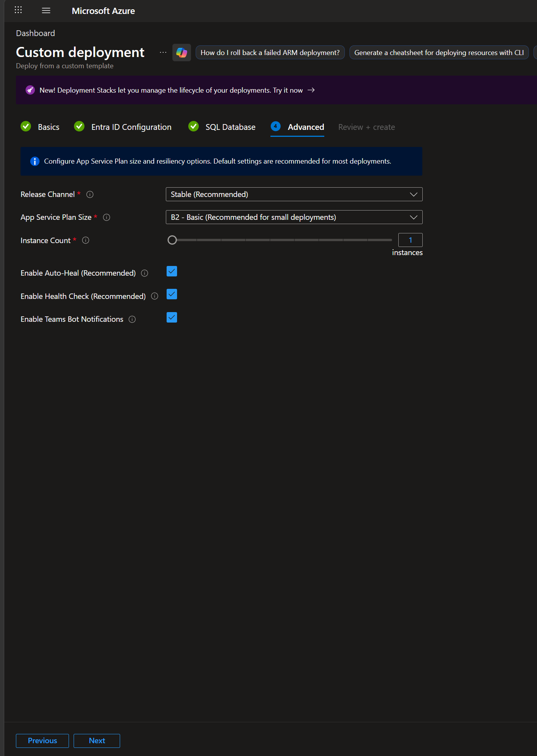Open the Dashboard breadcrumb link
The height and width of the screenshot is (756, 537).
click(x=36, y=33)
